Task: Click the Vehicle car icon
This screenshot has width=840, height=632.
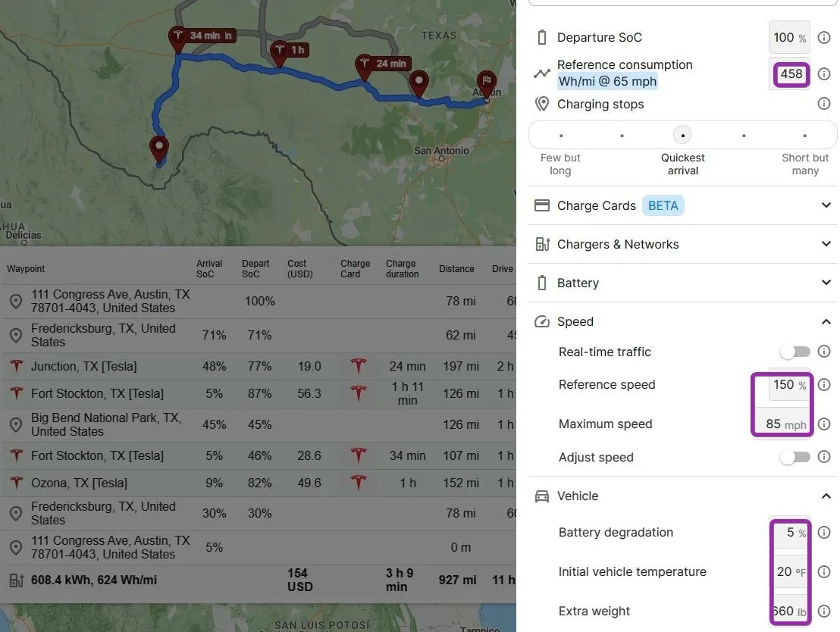Action: point(542,496)
